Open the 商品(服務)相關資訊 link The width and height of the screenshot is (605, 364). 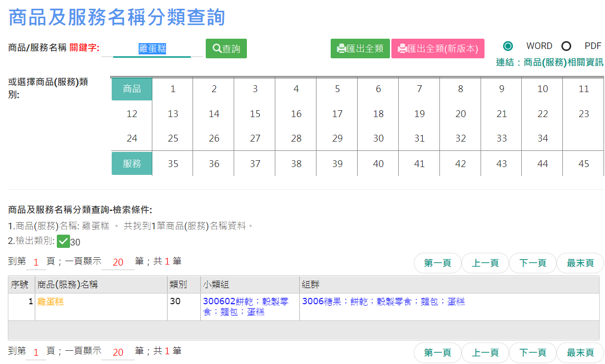550,63
